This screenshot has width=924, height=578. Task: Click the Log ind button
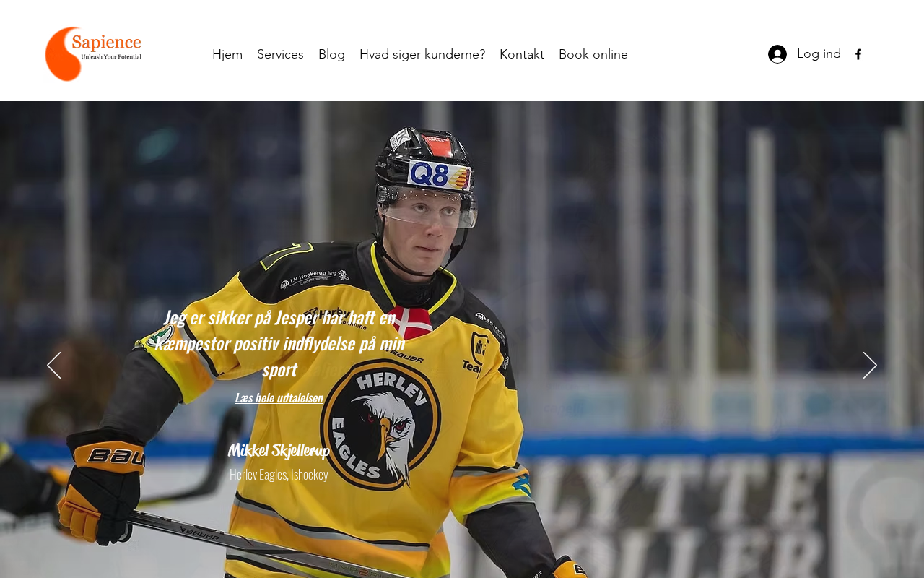click(804, 54)
